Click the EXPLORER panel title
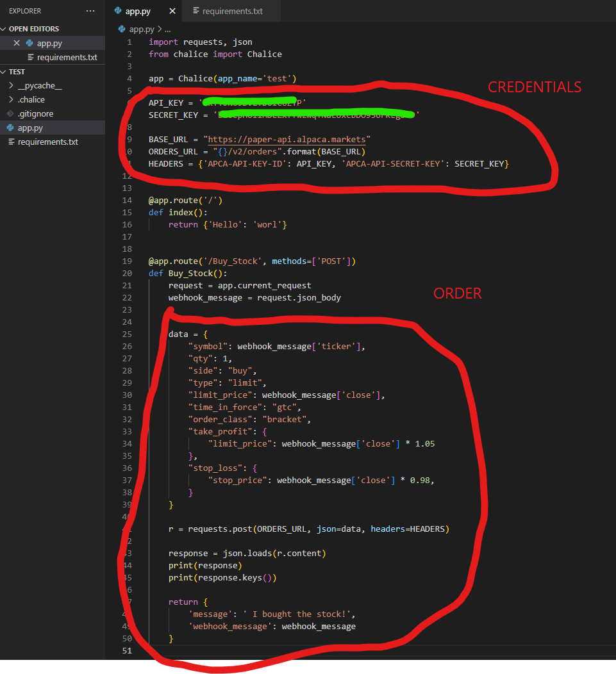The width and height of the screenshot is (616, 674). (25, 11)
